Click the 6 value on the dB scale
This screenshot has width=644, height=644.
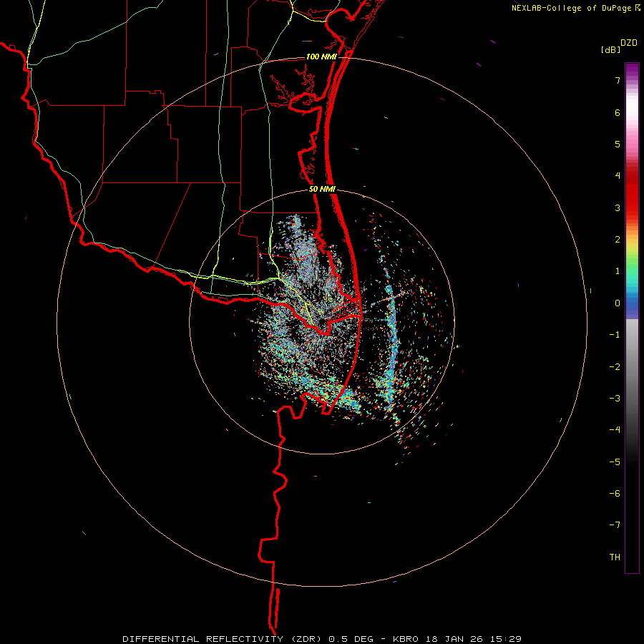(x=618, y=112)
